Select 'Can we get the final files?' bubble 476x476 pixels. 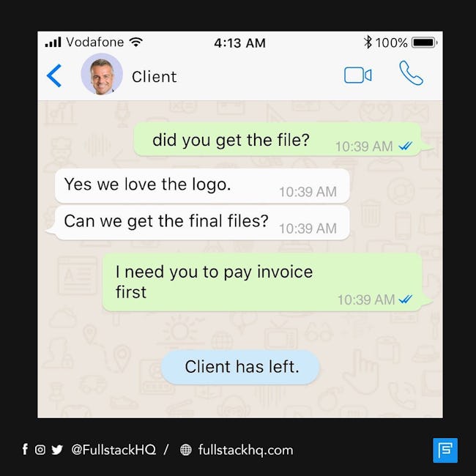(x=202, y=223)
